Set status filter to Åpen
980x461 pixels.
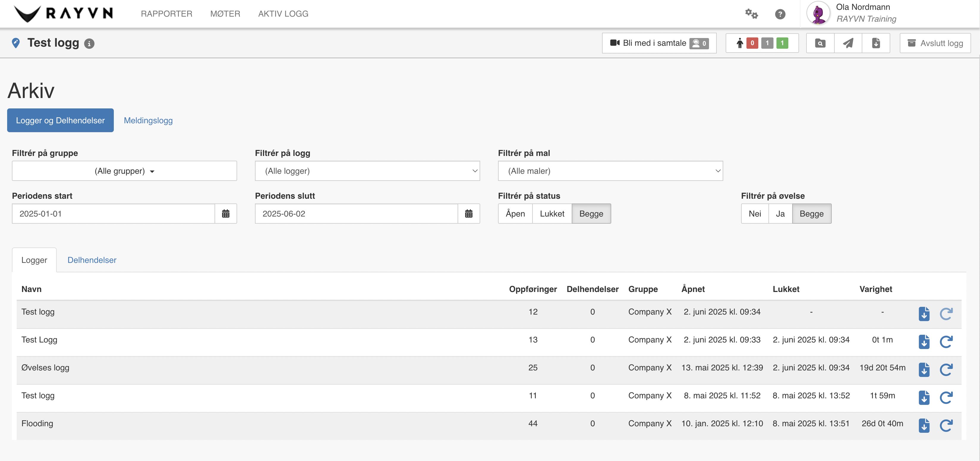coord(515,214)
